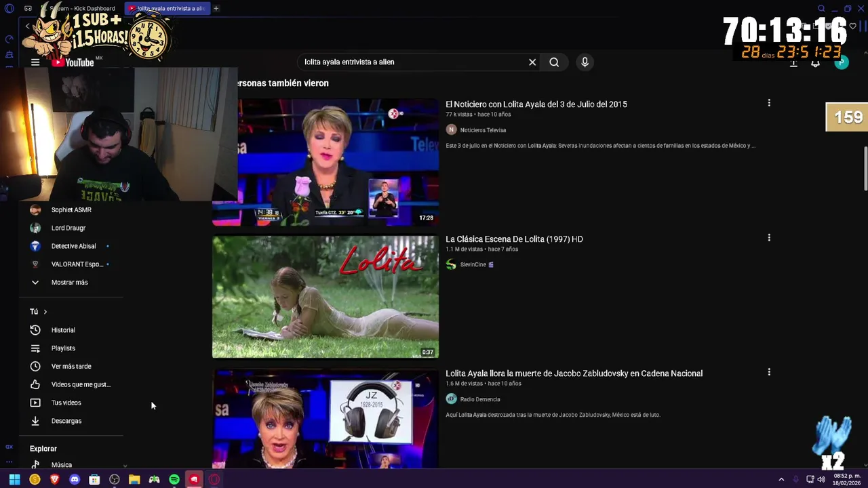Open the SlevinCine channel avatar
Screen dimensions: 868x488
coord(451,264)
